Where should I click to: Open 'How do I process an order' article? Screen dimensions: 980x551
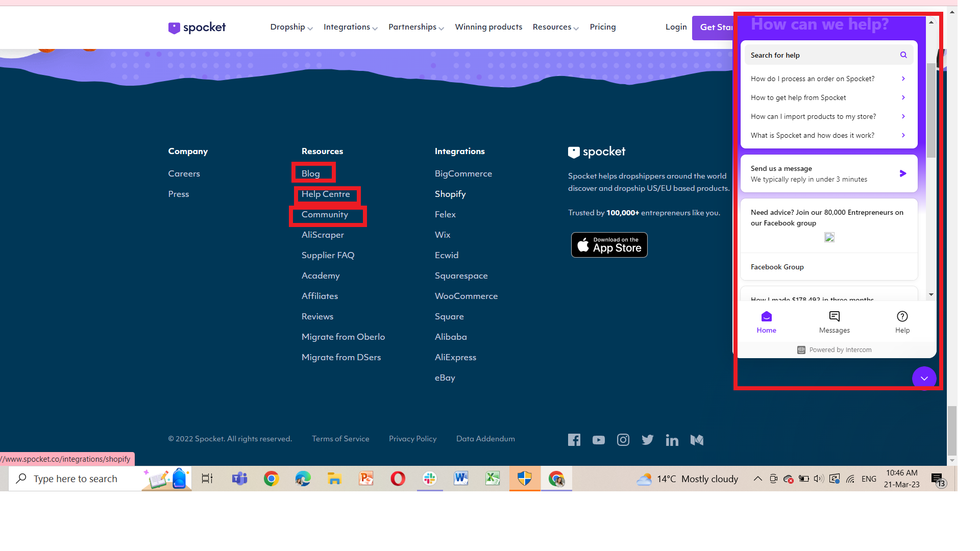tap(829, 79)
